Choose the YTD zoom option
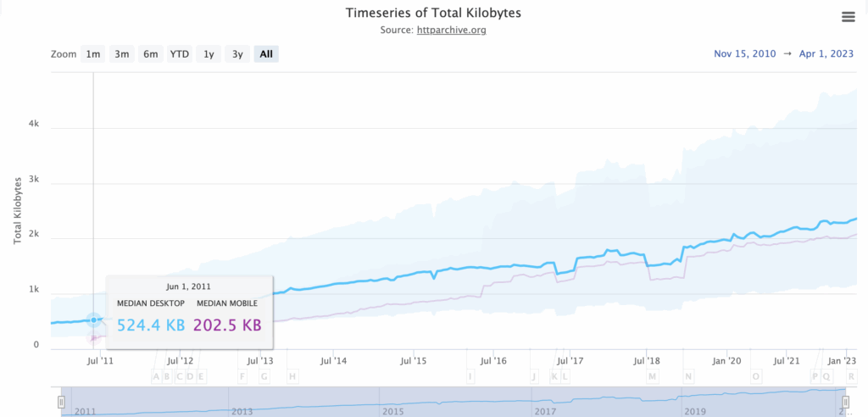Viewport: 868px width, 417px height. (x=180, y=54)
